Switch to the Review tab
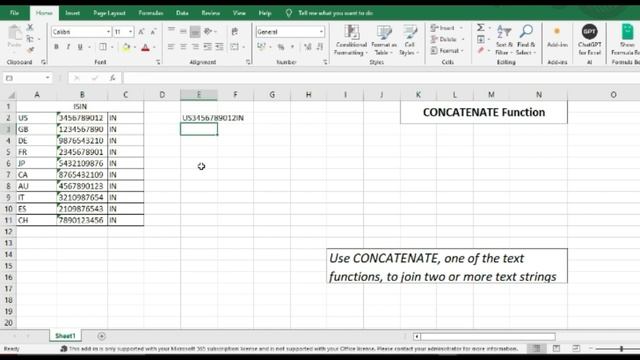Image resolution: width=640 pixels, height=360 pixels. [x=211, y=13]
